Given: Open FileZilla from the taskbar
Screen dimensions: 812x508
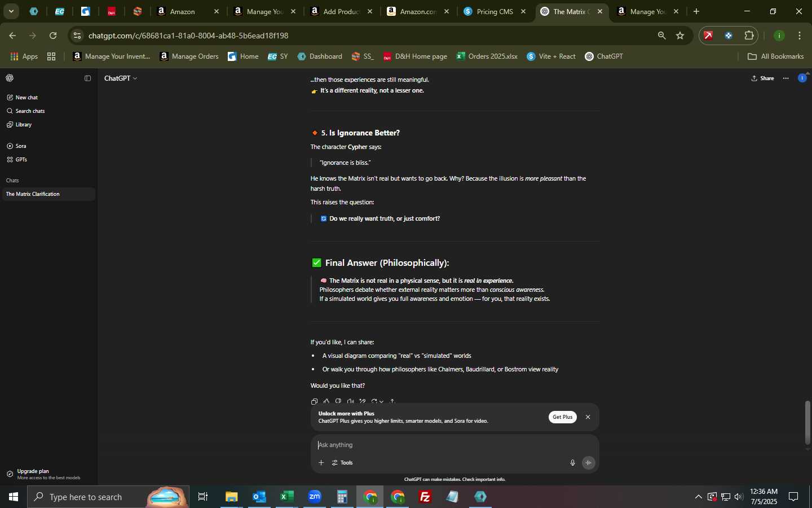Looking at the screenshot, I should (x=425, y=497).
